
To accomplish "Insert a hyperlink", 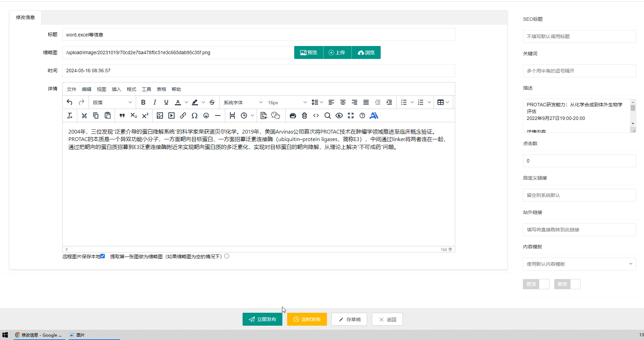I will [x=183, y=115].
